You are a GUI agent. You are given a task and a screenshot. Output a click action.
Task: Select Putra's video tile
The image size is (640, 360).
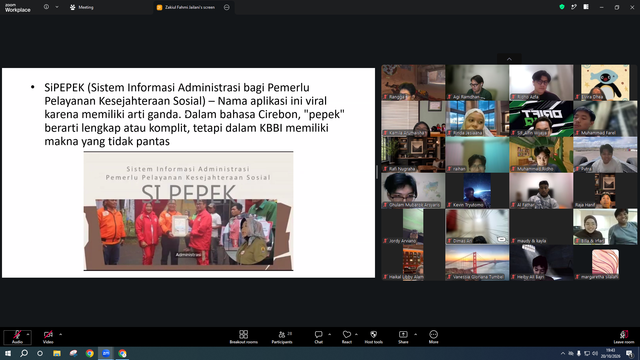pyautogui.click(x=605, y=154)
